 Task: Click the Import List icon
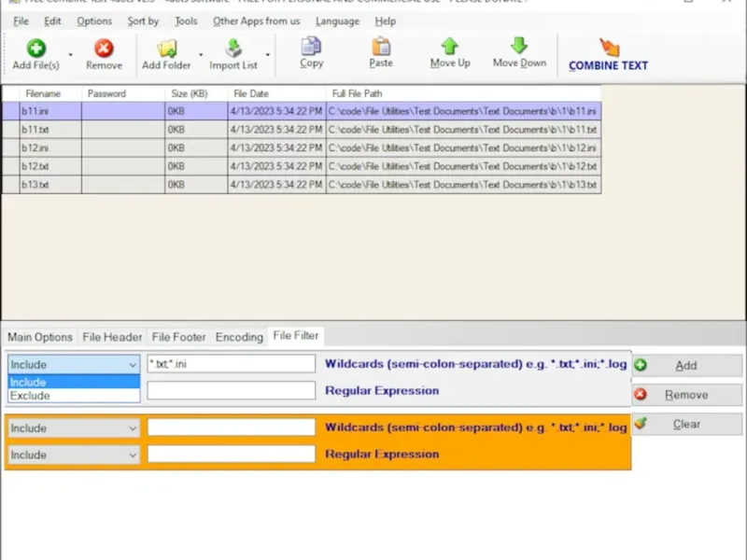coord(233,49)
